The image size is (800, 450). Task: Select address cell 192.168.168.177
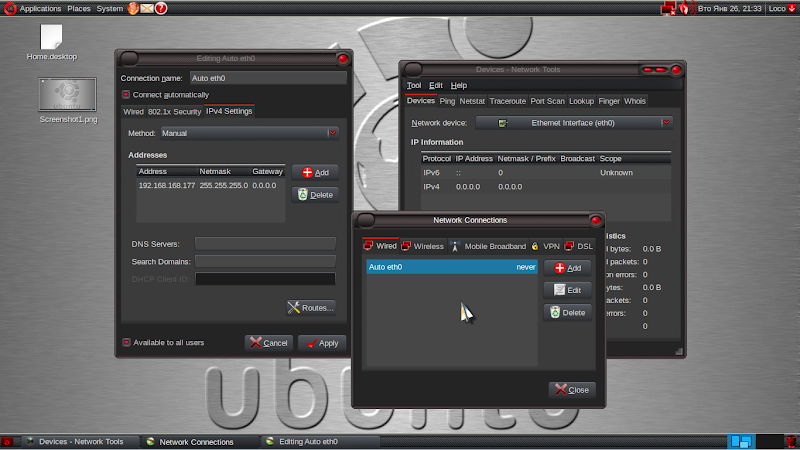tap(167, 185)
